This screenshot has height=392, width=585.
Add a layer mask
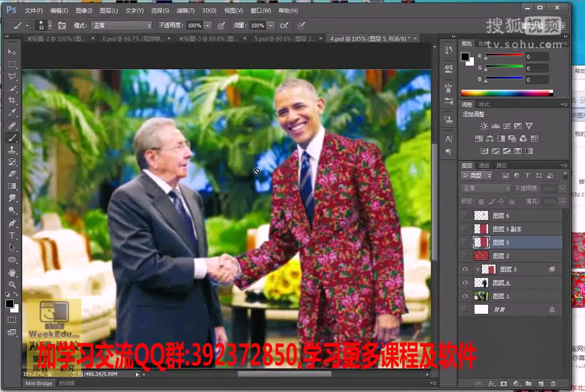504,383
